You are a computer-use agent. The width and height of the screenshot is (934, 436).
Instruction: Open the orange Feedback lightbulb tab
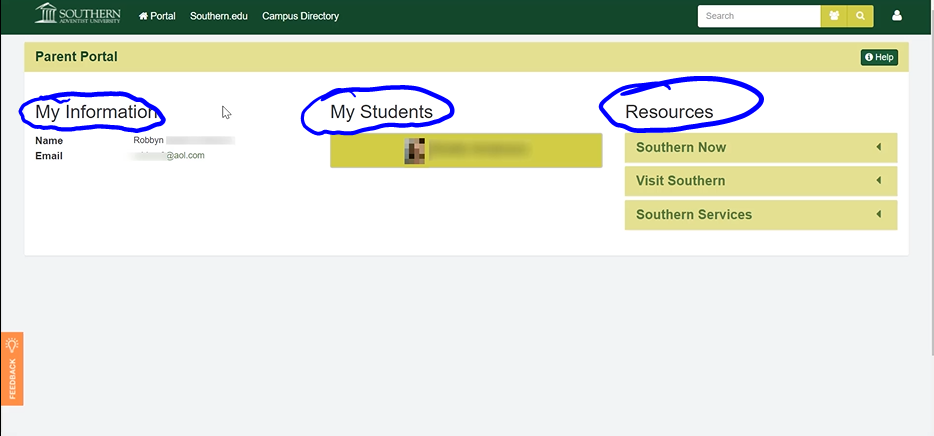pyautogui.click(x=12, y=368)
